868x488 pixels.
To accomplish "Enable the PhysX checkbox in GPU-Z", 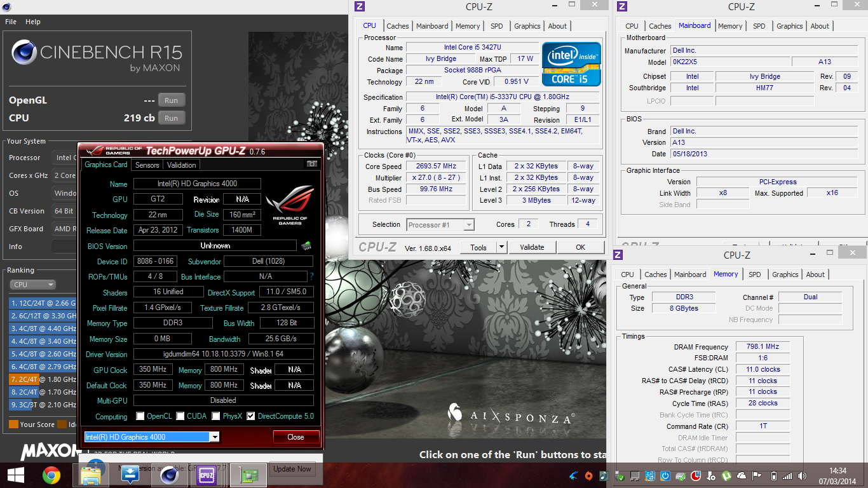I will 216,416.
